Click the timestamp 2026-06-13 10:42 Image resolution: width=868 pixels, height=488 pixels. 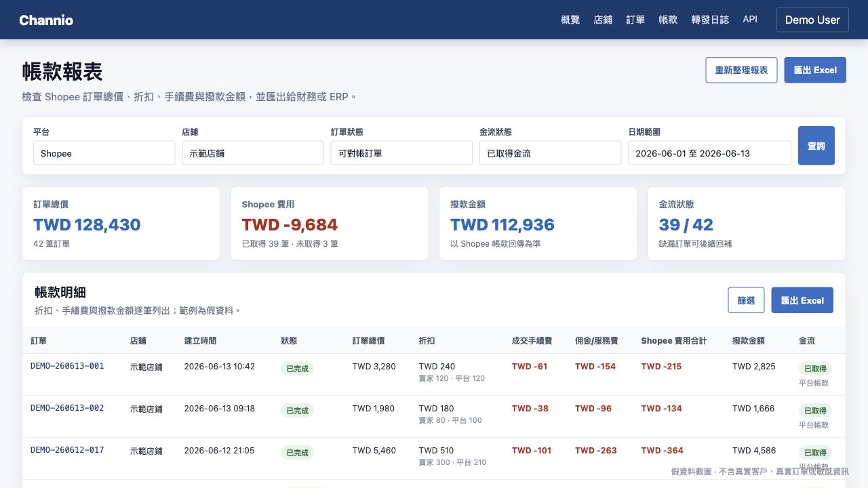(x=219, y=367)
